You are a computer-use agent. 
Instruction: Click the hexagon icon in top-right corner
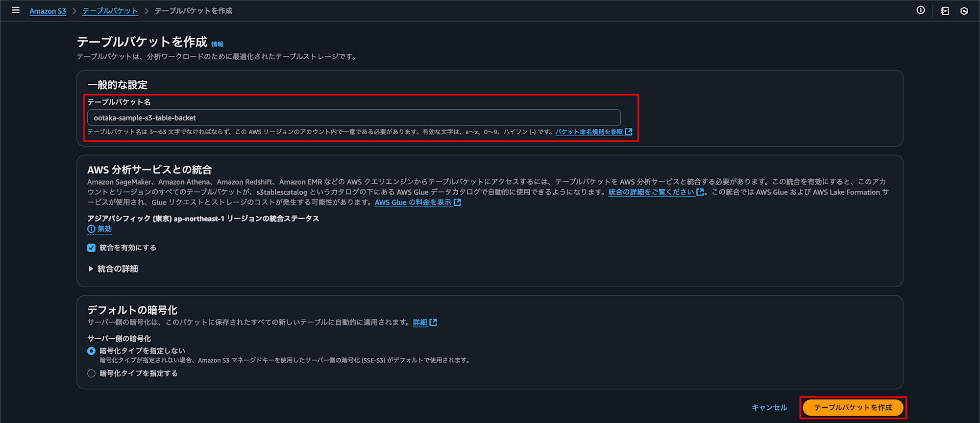point(964,11)
